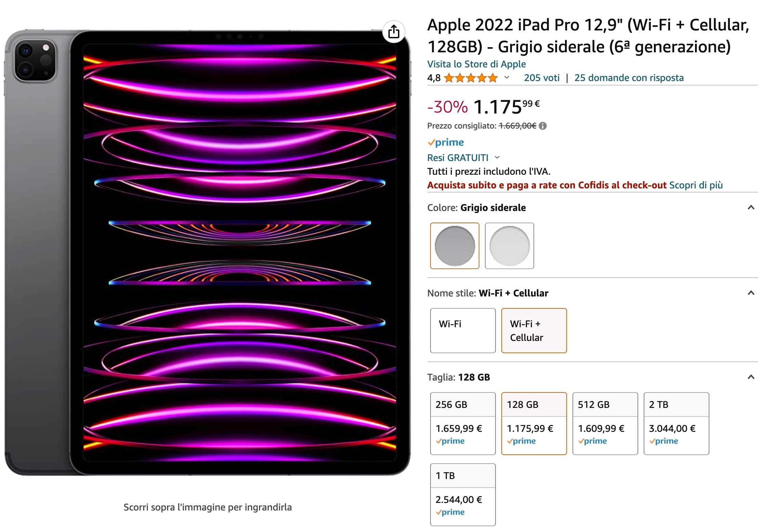Select the silver color swatch
Screen dimensions: 772x532
pos(509,246)
